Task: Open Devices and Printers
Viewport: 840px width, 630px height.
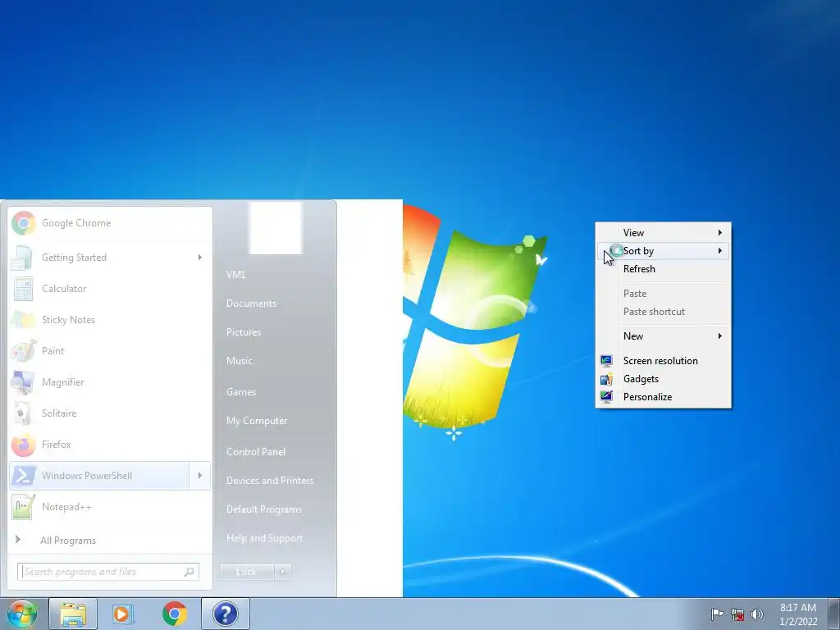Action: (269, 481)
